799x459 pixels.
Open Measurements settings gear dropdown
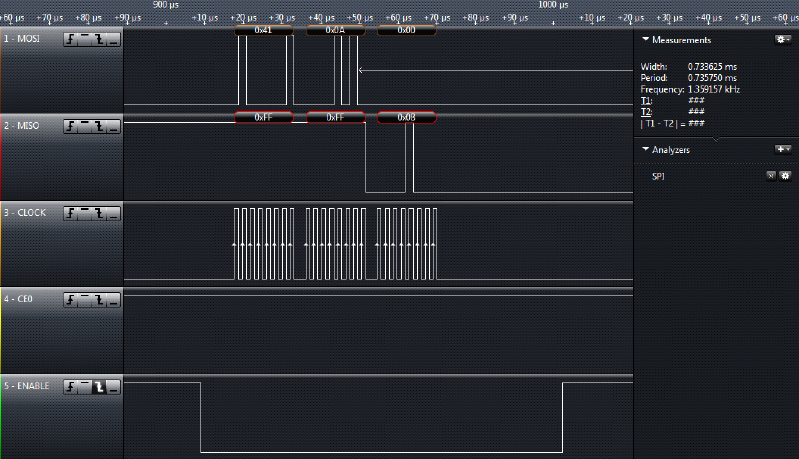[782, 39]
